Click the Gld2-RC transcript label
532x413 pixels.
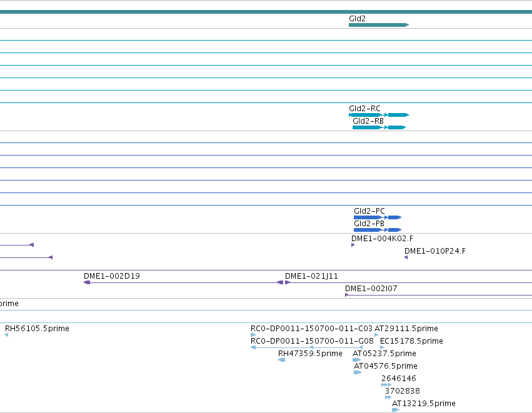[364, 109]
